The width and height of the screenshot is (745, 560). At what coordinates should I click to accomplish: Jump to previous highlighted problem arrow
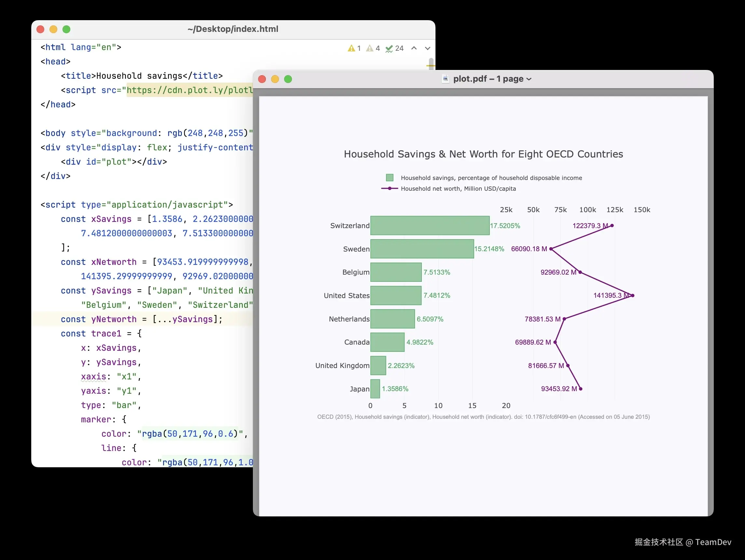tap(414, 48)
